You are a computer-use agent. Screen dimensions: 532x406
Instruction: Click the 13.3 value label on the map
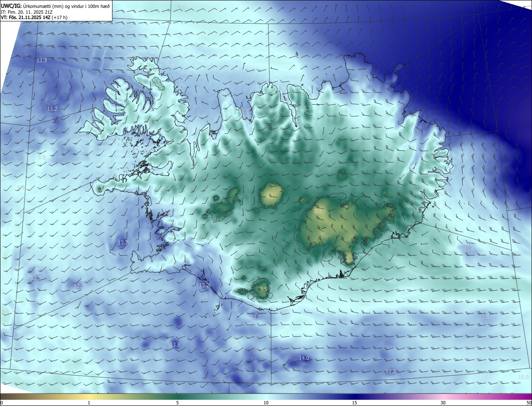pyautogui.click(x=42, y=61)
